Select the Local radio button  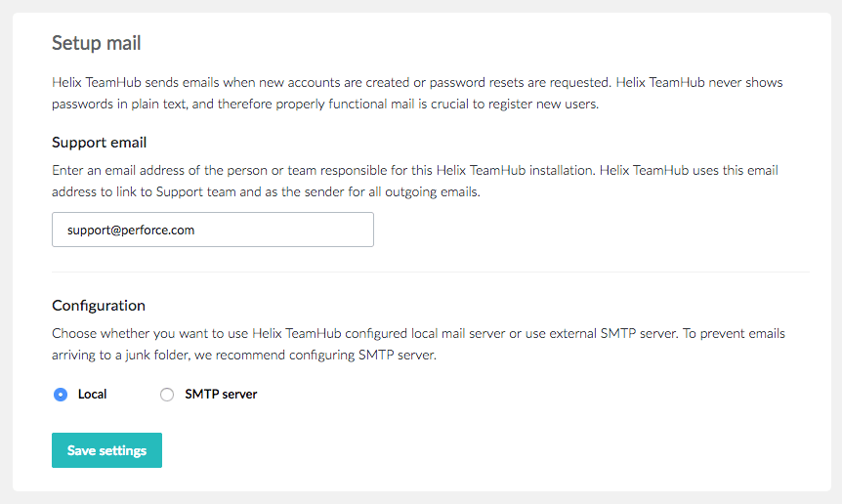(61, 395)
